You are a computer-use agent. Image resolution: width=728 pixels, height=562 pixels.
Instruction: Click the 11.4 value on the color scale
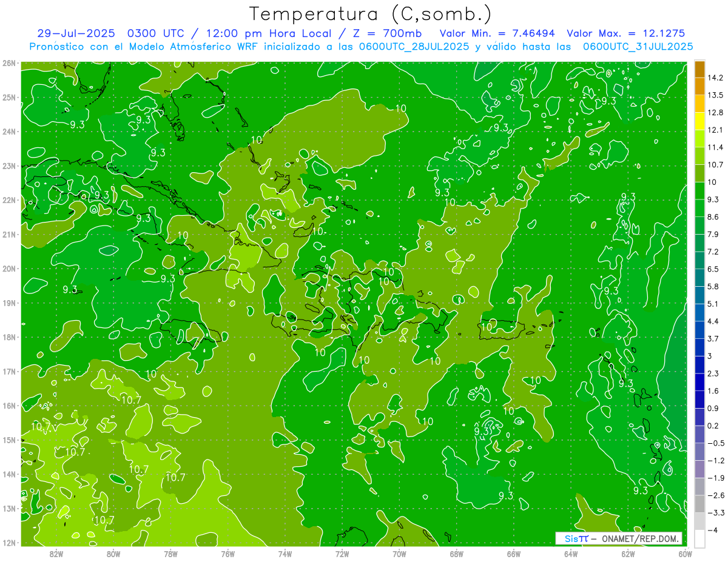point(715,147)
